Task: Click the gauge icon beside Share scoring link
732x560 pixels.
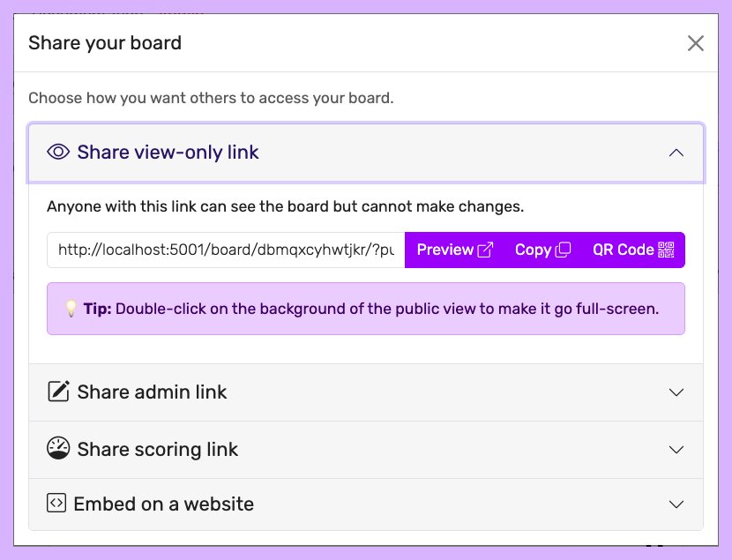Action: (58, 448)
